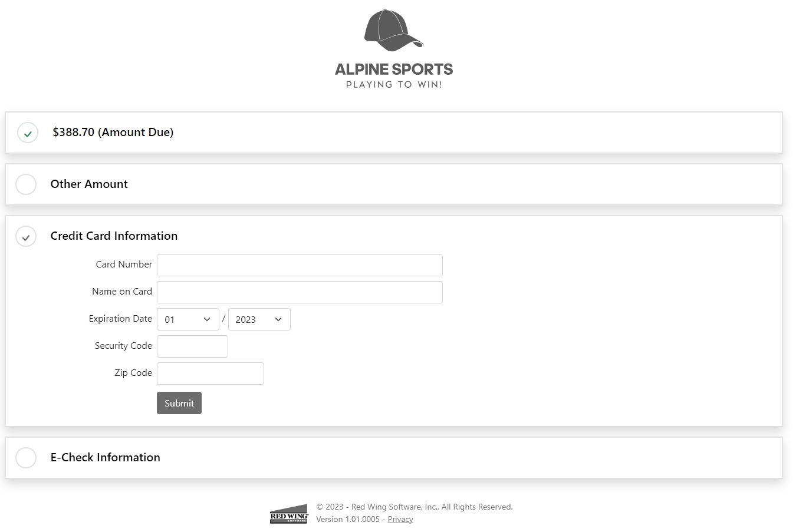809x532 pixels.
Task: Focus the Name on Card field
Action: 300,292
